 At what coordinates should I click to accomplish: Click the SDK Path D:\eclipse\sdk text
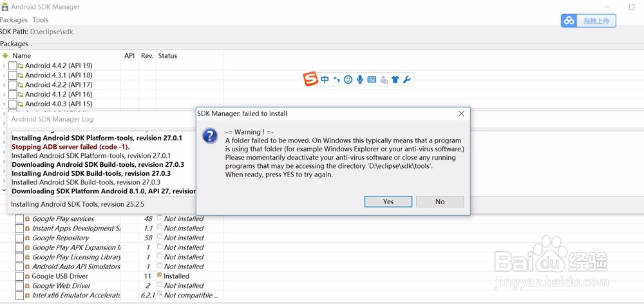click(52, 32)
